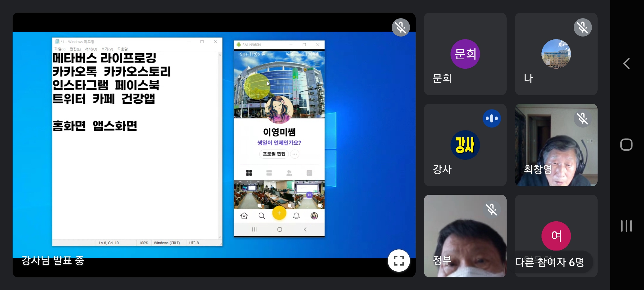This screenshot has height=290, width=644.
Task: Click Notepad scrollbar up arrow
Action: (220, 55)
